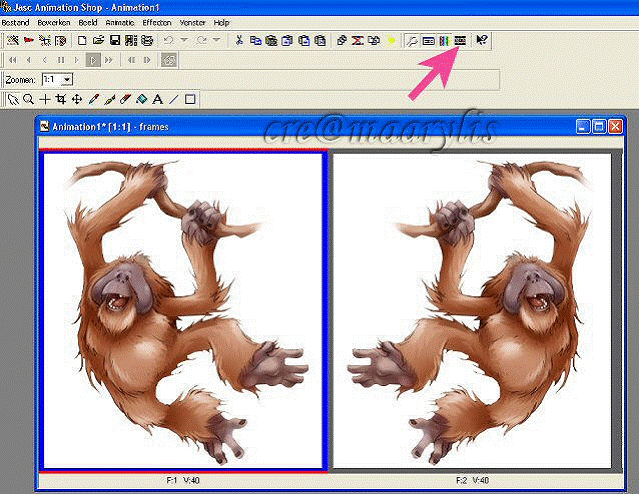Image resolution: width=639 pixels, height=494 pixels.
Task: Click the colored stripes icon
Action: [444, 40]
